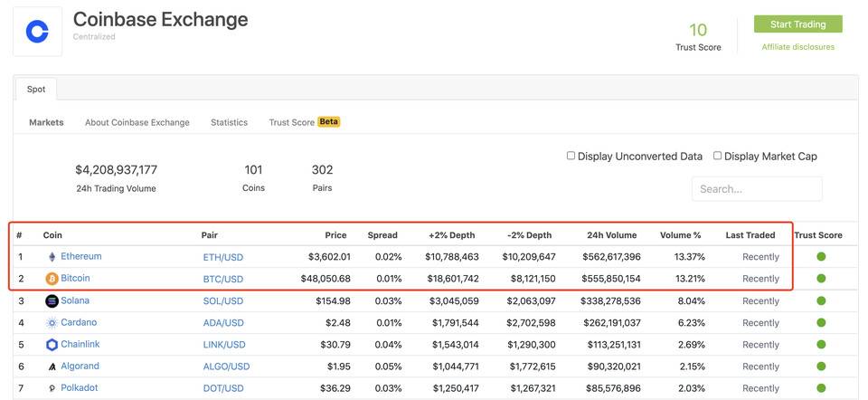Click the Algorand coin icon
Viewport: 868px width, 400px height.
point(52,367)
